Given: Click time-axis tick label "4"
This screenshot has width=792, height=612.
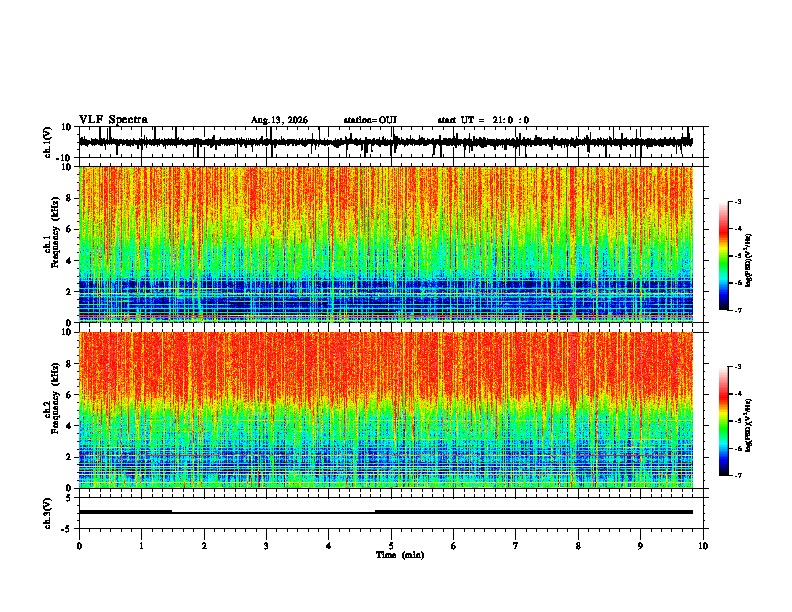Looking at the screenshot, I should pos(329,546).
